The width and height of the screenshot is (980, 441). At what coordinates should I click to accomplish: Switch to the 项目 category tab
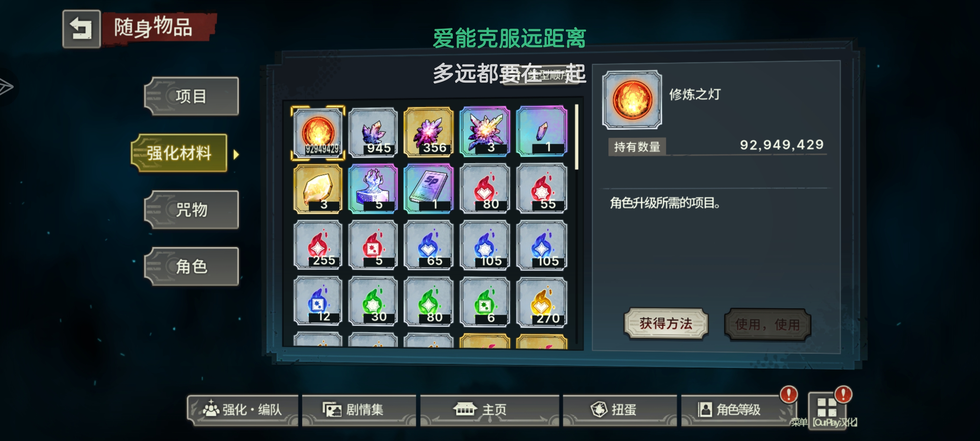[x=192, y=96]
